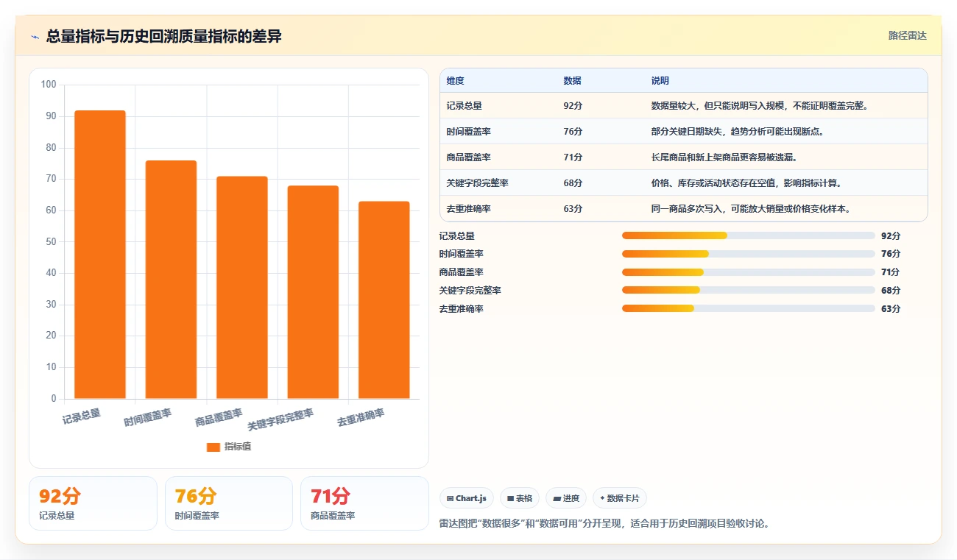Select the 数据卡片 chip
Viewport: 957px width, 560px height.
pos(620,498)
